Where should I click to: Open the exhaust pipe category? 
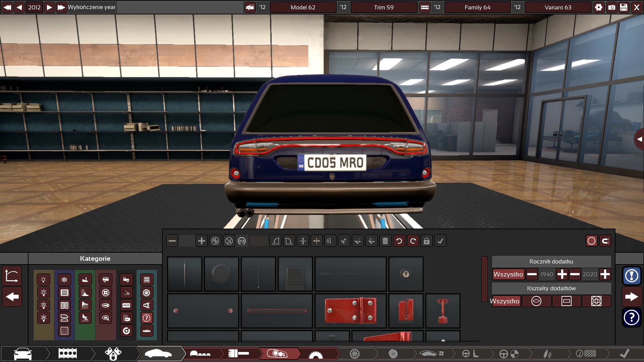point(147,305)
